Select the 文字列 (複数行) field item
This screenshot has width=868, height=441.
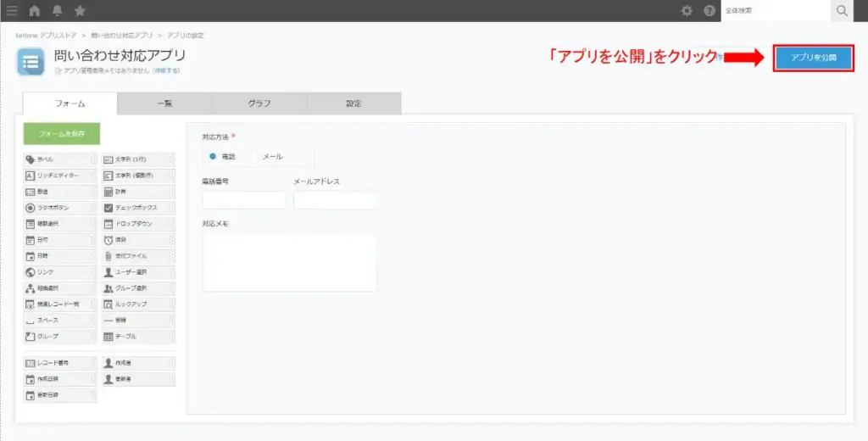click(x=138, y=176)
